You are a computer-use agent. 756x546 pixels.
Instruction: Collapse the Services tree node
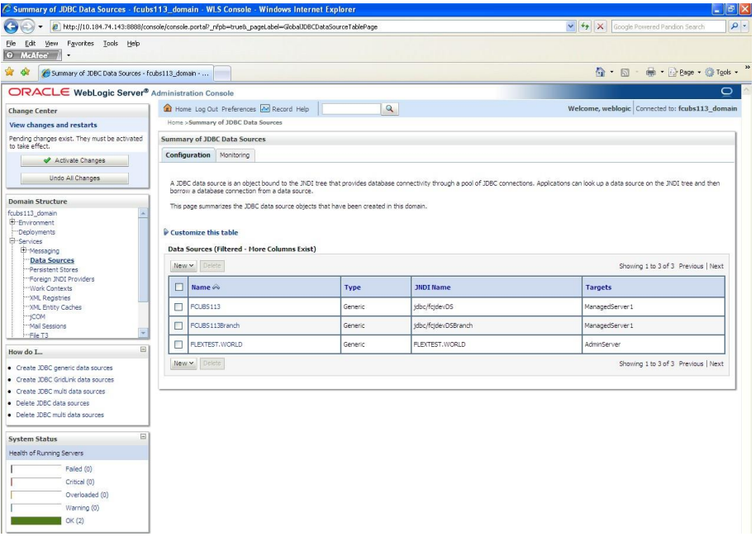(12, 241)
